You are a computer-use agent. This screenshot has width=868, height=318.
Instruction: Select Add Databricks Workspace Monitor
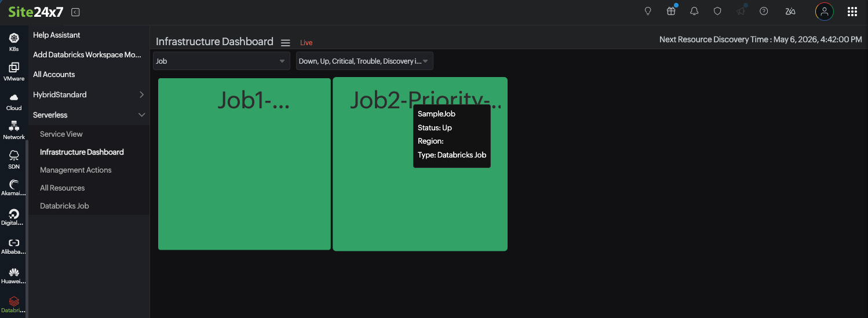(x=87, y=54)
